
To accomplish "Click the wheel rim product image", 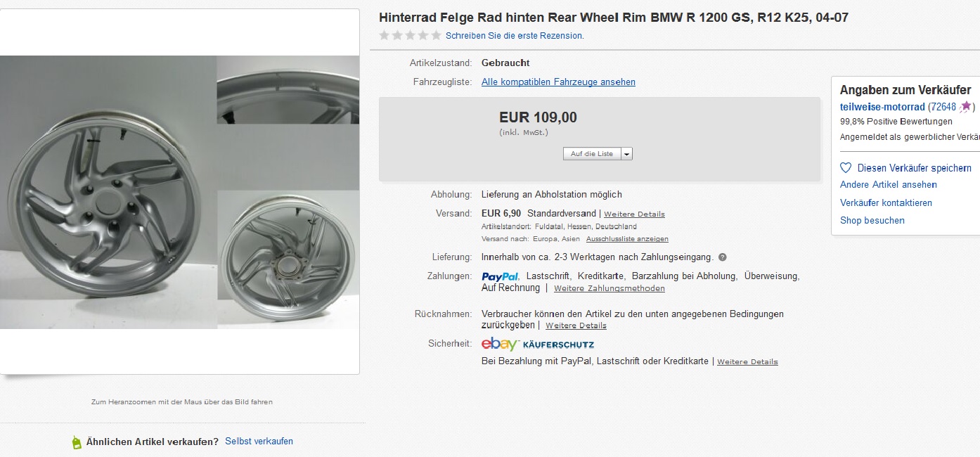I will [x=179, y=192].
